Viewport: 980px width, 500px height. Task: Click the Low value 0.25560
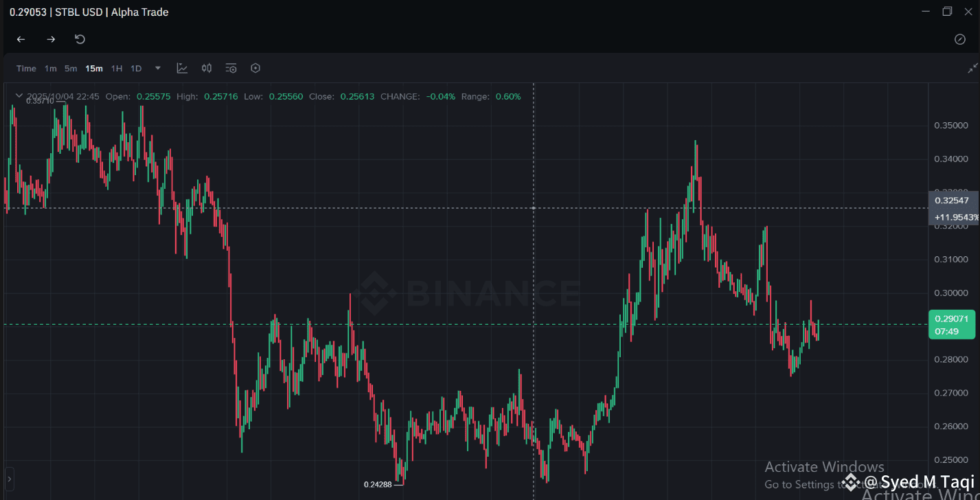coord(286,96)
